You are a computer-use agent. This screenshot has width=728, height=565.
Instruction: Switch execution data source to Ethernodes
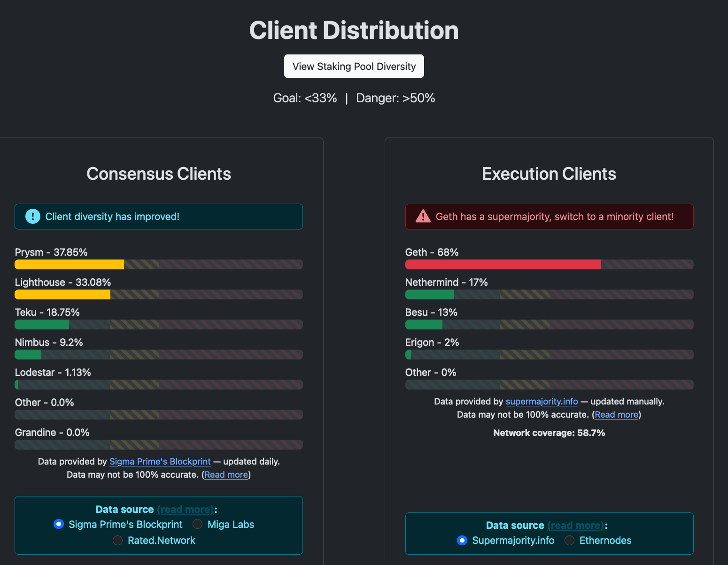(x=569, y=540)
